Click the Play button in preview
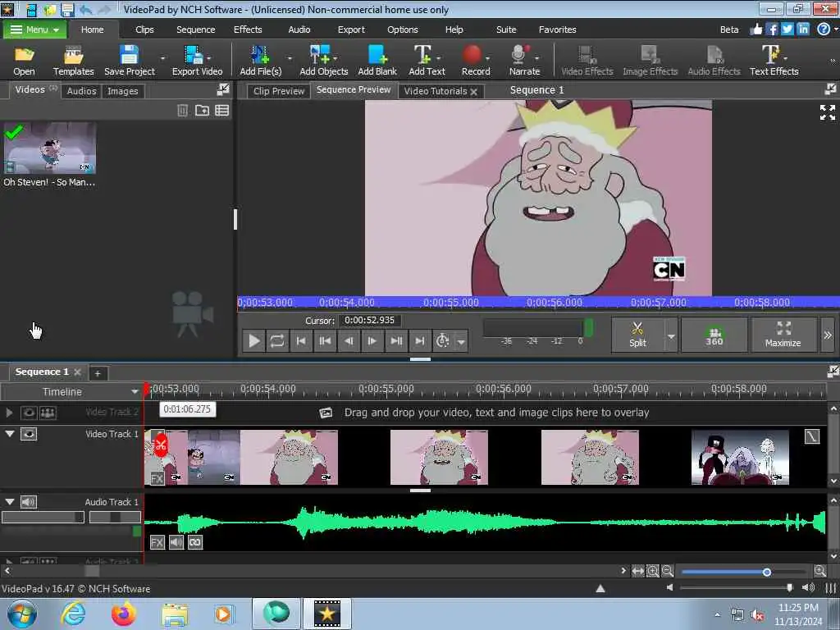The image size is (840, 630). pyautogui.click(x=254, y=340)
